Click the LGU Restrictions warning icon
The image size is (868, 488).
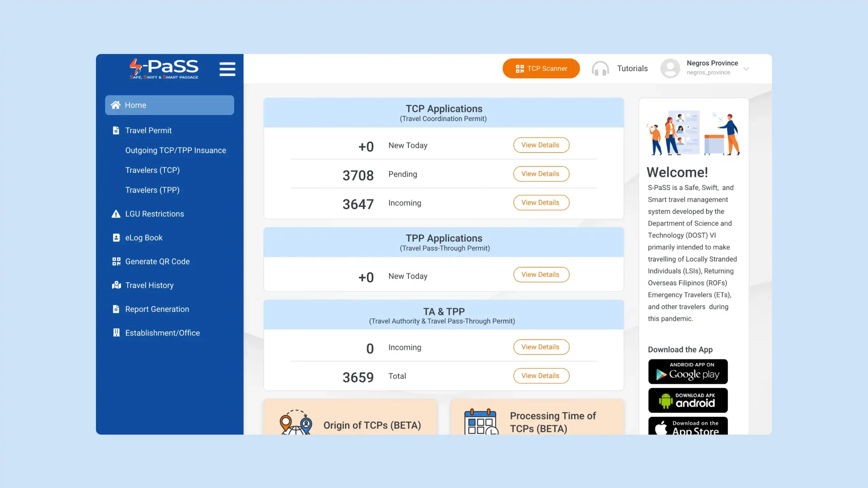[116, 214]
